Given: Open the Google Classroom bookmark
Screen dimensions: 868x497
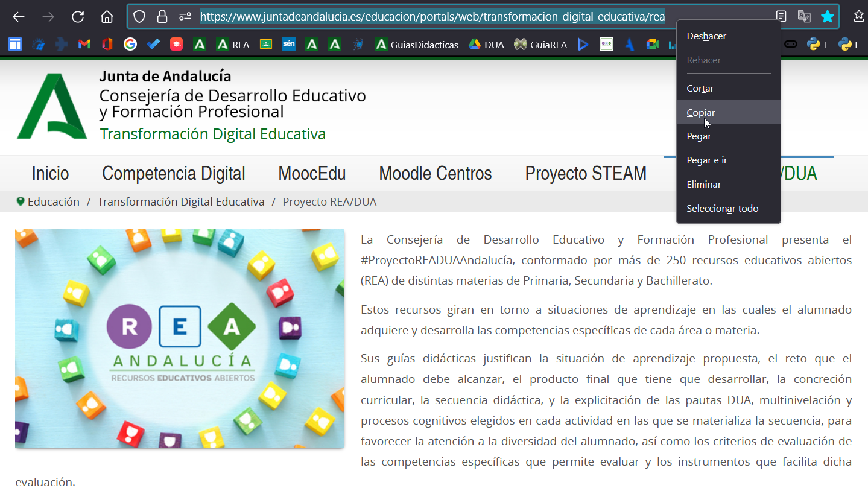Looking at the screenshot, I should pyautogui.click(x=265, y=43).
